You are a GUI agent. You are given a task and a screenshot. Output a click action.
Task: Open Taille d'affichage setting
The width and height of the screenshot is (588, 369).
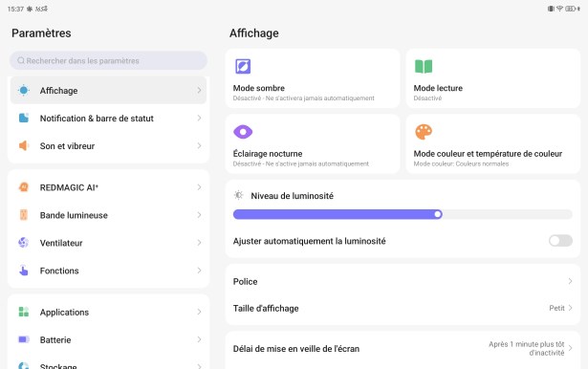tap(403, 308)
